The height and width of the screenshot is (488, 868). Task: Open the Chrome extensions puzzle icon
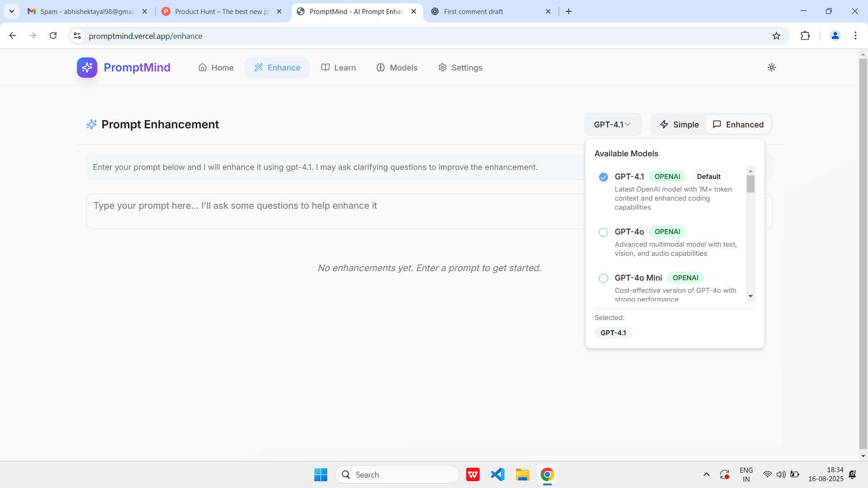[805, 36]
